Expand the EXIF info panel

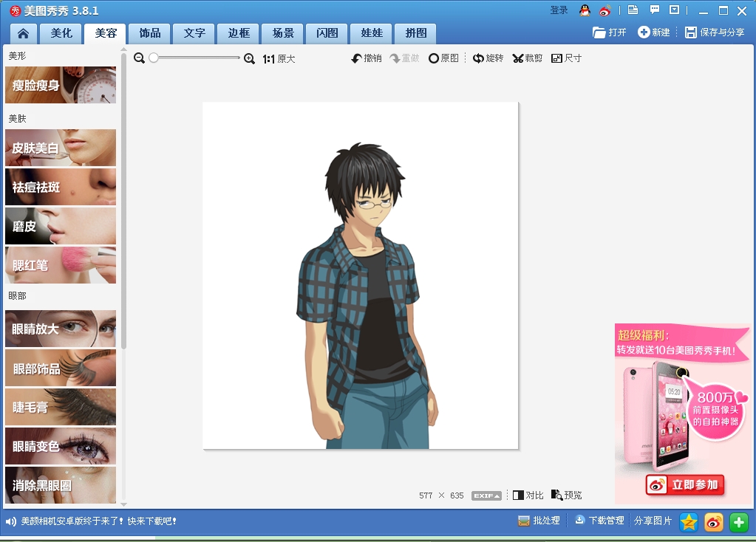(x=486, y=495)
